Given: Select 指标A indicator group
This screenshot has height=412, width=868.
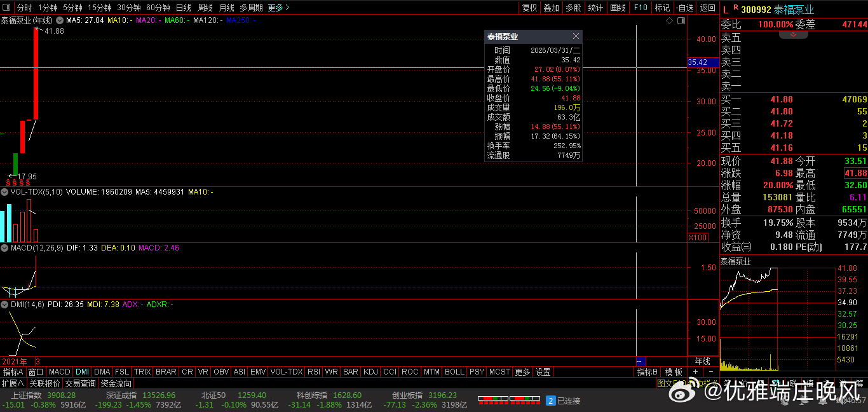Looking at the screenshot, I should [x=13, y=372].
